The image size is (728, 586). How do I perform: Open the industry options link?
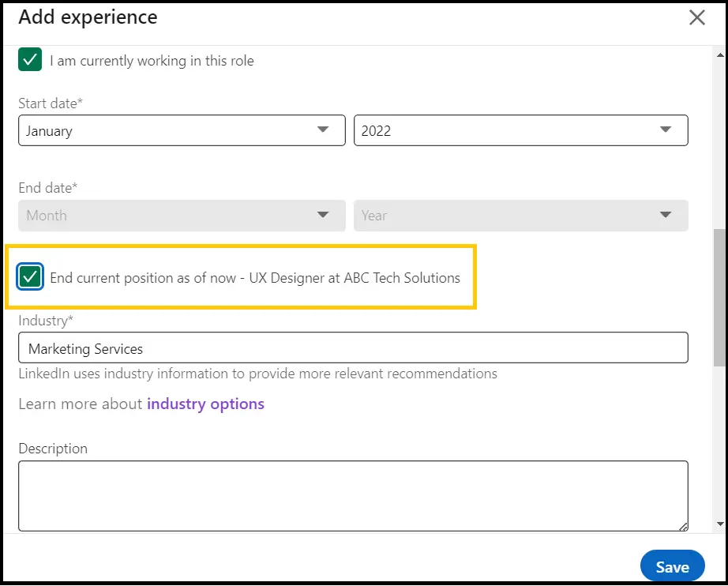(x=205, y=404)
